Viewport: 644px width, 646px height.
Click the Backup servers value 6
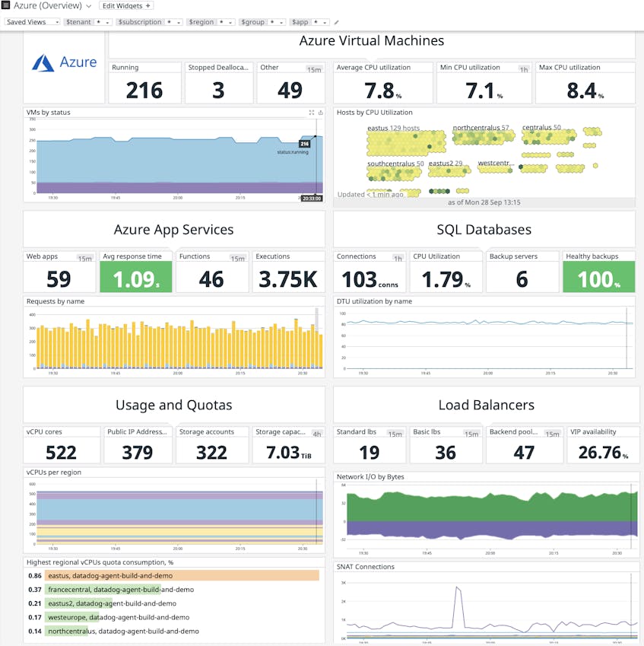(522, 279)
